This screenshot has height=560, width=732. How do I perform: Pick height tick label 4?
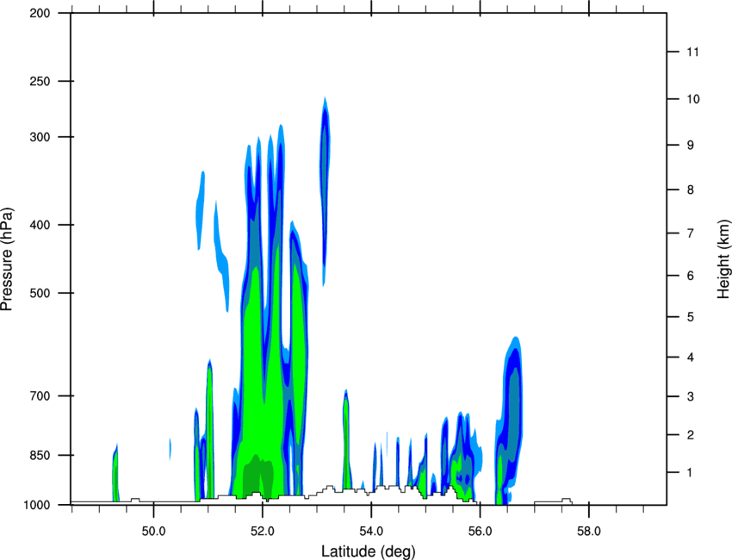pos(691,358)
